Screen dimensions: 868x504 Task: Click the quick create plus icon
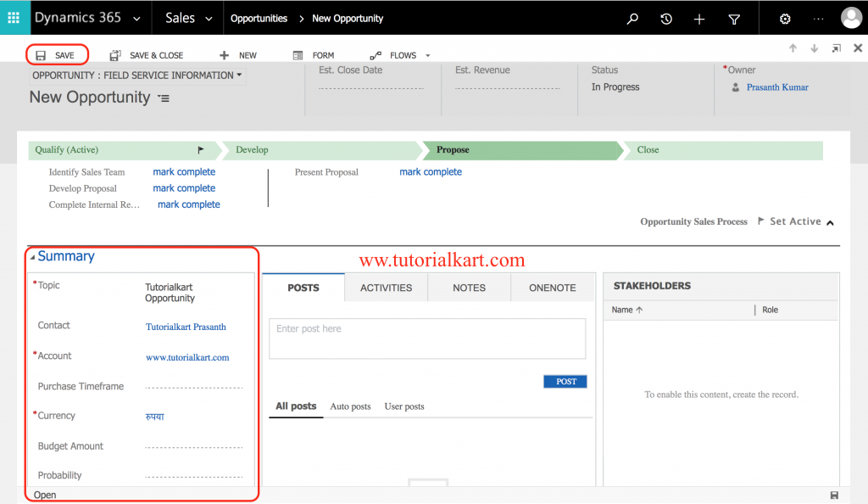(x=699, y=20)
